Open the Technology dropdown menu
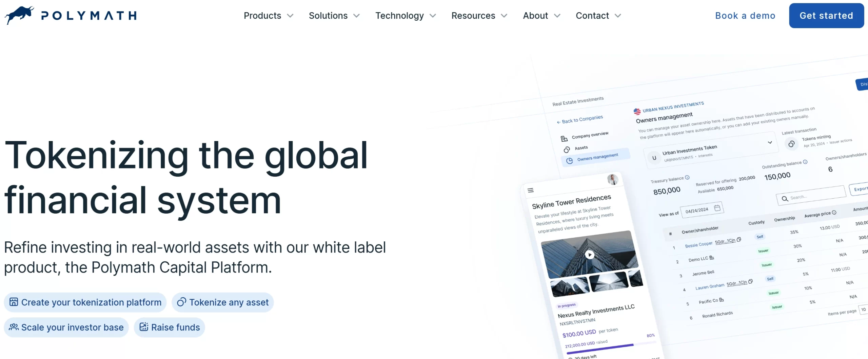Screen dimensions: 868x359 tap(405, 16)
